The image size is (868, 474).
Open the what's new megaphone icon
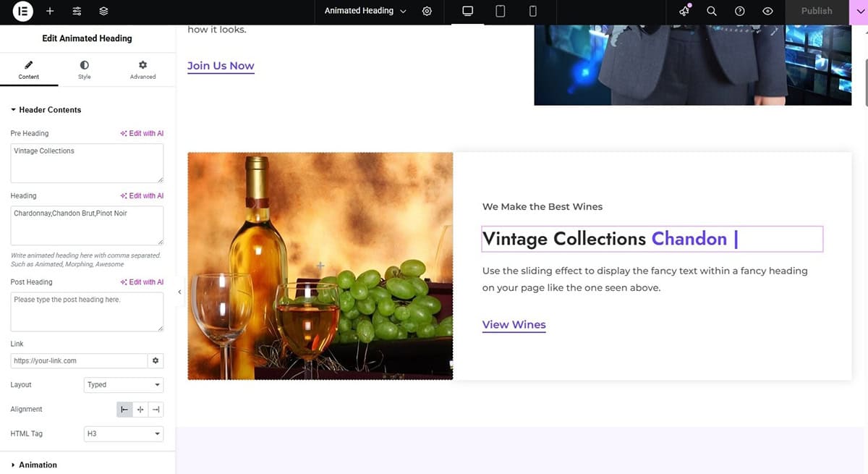[x=684, y=11]
